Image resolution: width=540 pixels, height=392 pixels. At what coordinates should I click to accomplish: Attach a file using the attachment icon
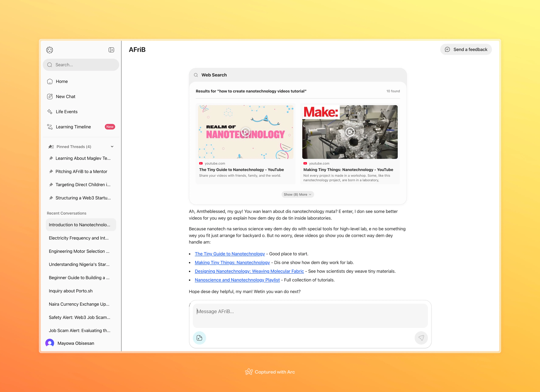pyautogui.click(x=199, y=338)
